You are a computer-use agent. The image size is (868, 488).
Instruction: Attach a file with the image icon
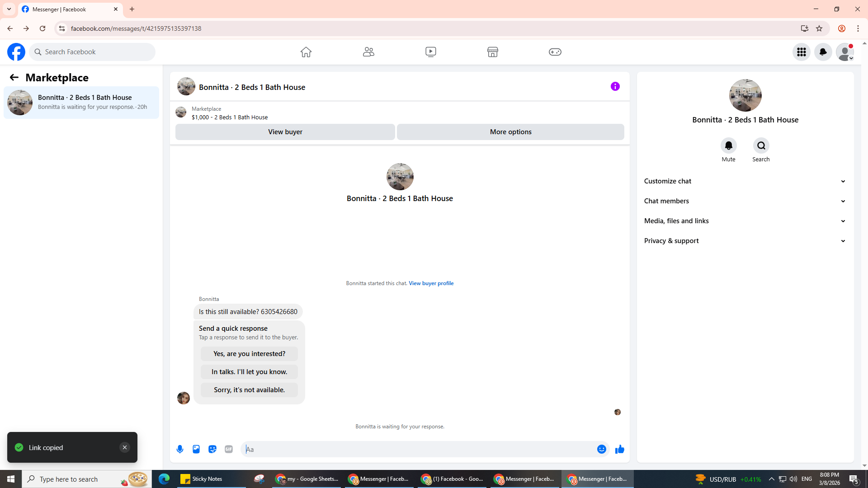196,449
